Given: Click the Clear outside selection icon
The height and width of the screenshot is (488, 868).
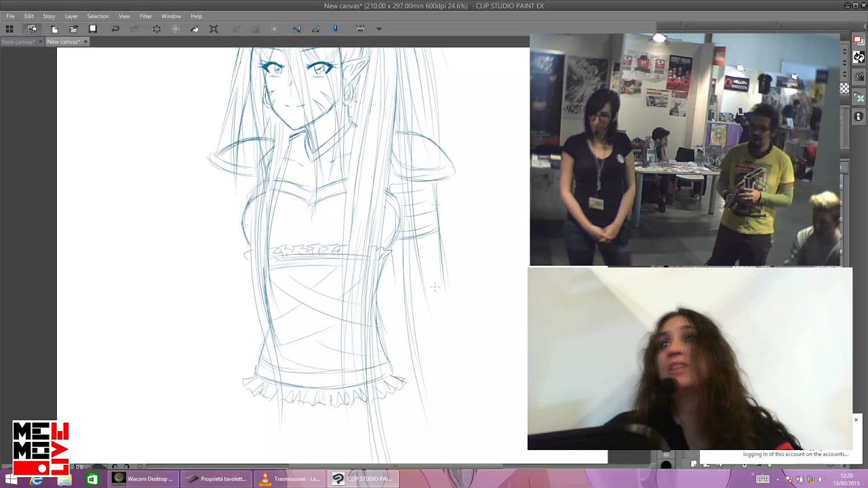Looking at the screenshot, I should click(x=176, y=29).
